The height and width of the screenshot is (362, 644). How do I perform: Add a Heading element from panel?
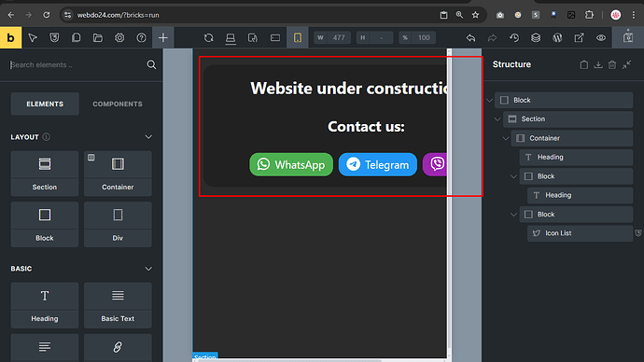[x=45, y=305]
